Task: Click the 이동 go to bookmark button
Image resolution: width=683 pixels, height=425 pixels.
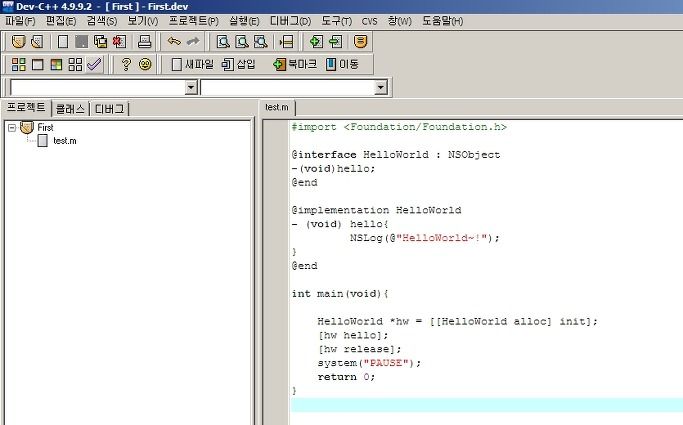Action: [342, 64]
